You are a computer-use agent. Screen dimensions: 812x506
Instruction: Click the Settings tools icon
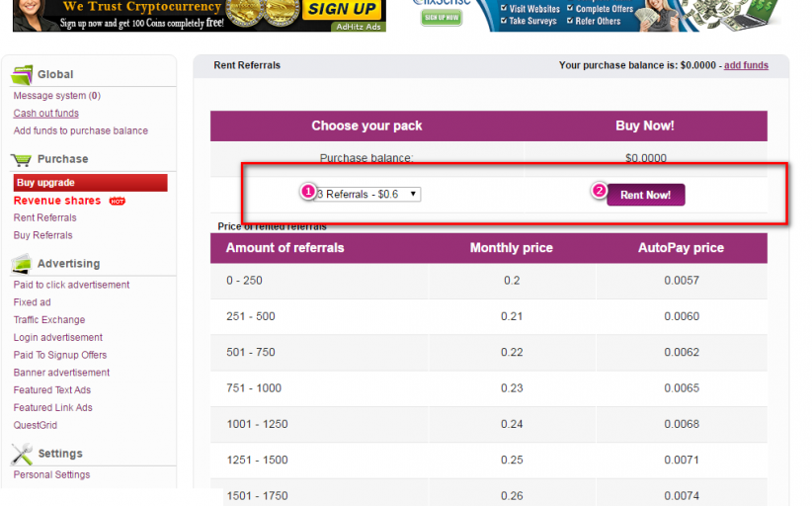(x=22, y=454)
